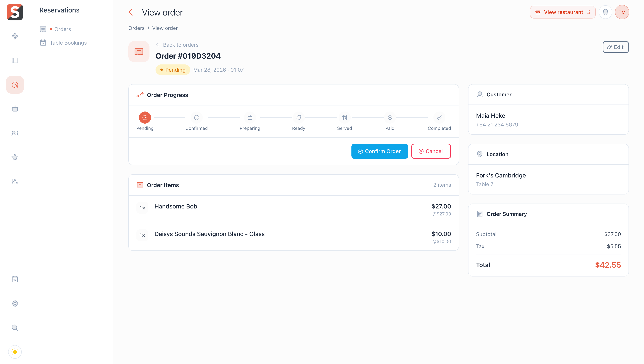Viewport: 644px width, 364px height.
Task: Open the search icon in the sidebar
Action: click(15, 328)
